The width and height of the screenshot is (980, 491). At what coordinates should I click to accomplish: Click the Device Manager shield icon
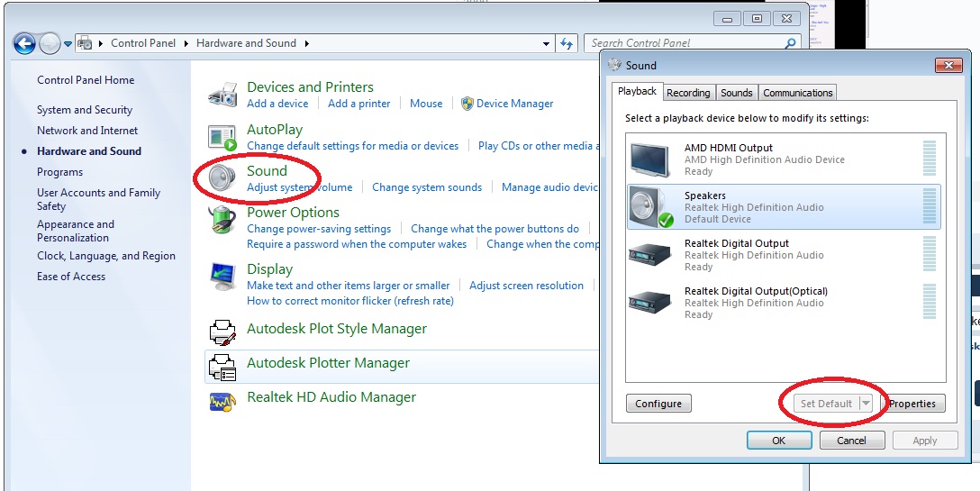click(467, 104)
